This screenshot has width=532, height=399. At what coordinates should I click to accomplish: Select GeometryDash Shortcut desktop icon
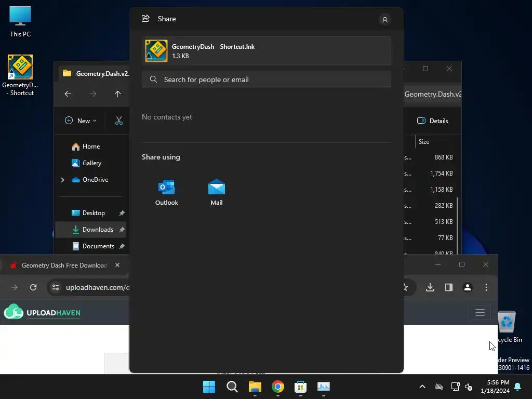tap(20, 75)
